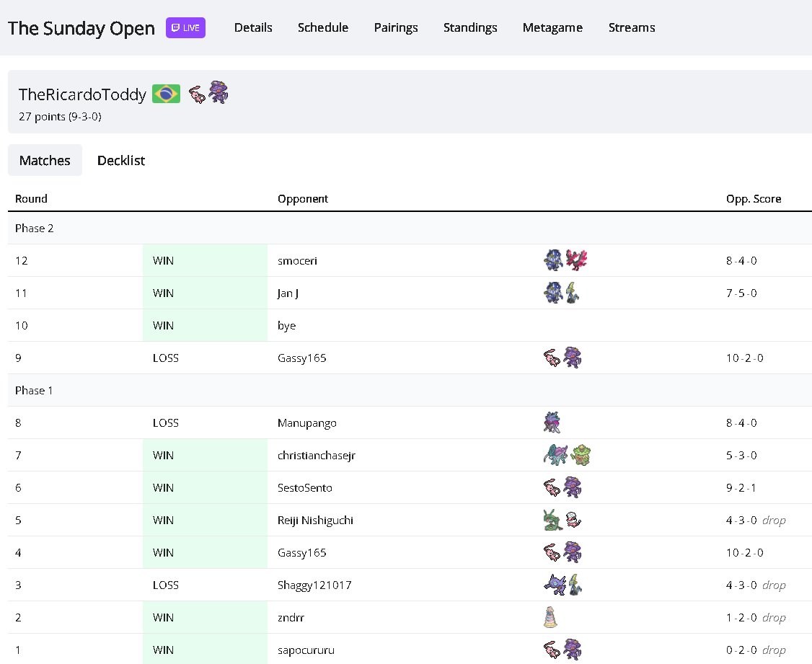Click Genesect icon in sapocururu row
Screen dimensions: 812x664
573,649
